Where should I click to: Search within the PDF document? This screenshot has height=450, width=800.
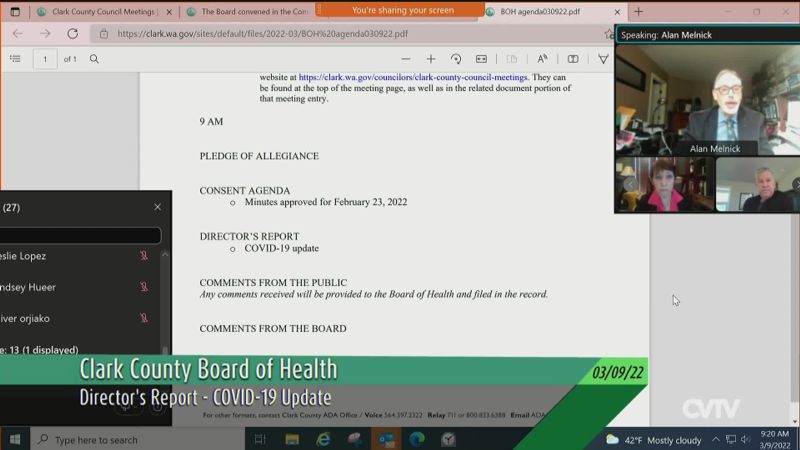pyautogui.click(x=94, y=59)
